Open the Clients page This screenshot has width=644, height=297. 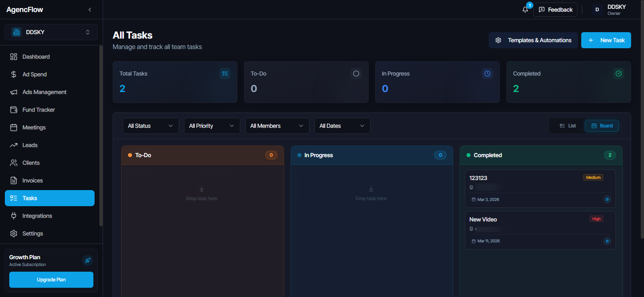[50, 163]
